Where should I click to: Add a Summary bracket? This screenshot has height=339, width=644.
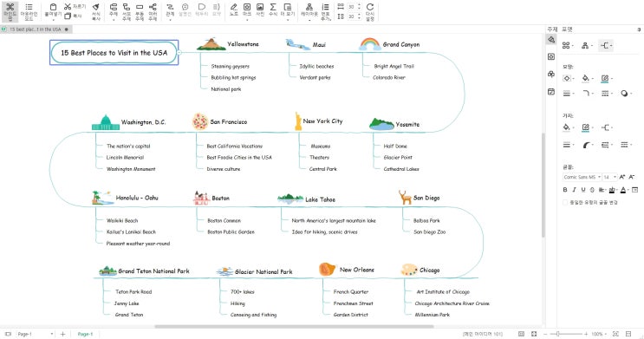click(217, 10)
